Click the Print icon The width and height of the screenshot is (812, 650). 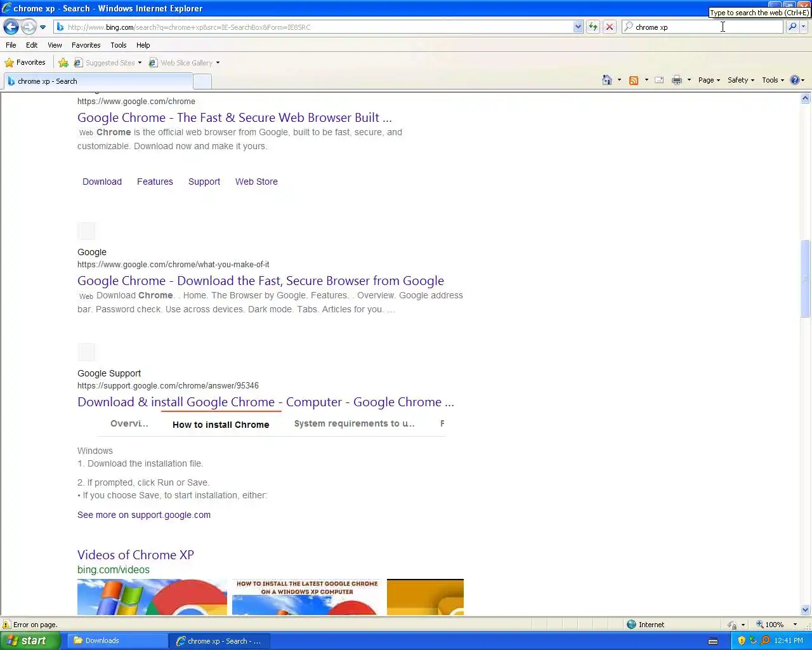[677, 80]
